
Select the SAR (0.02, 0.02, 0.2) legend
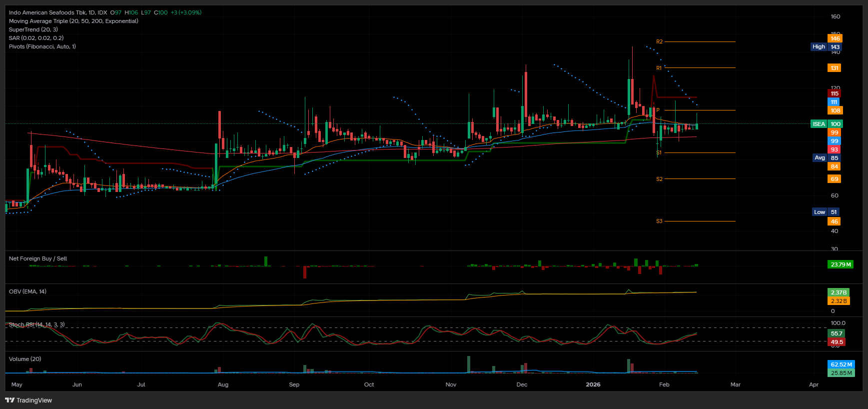click(36, 38)
